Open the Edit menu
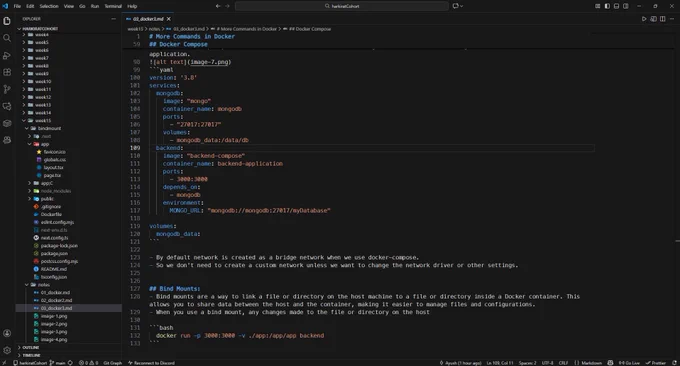Viewport: 680px width, 366px height. [30, 6]
